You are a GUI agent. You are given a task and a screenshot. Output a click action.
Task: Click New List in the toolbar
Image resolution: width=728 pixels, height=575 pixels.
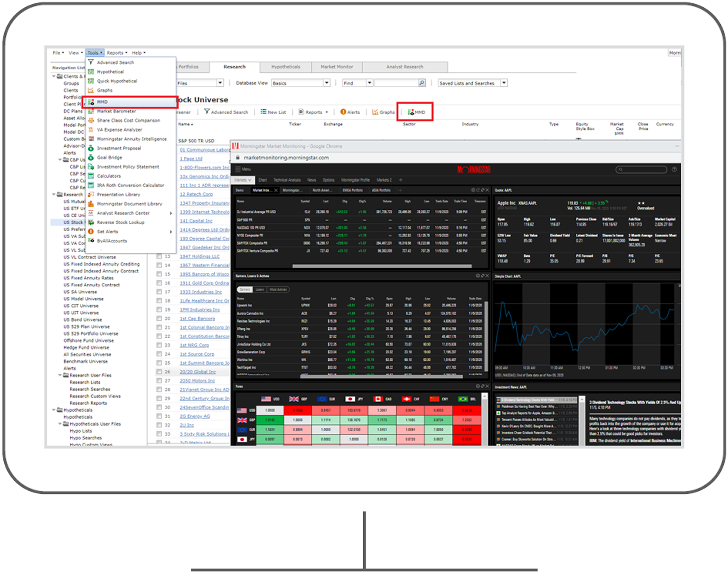[273, 112]
